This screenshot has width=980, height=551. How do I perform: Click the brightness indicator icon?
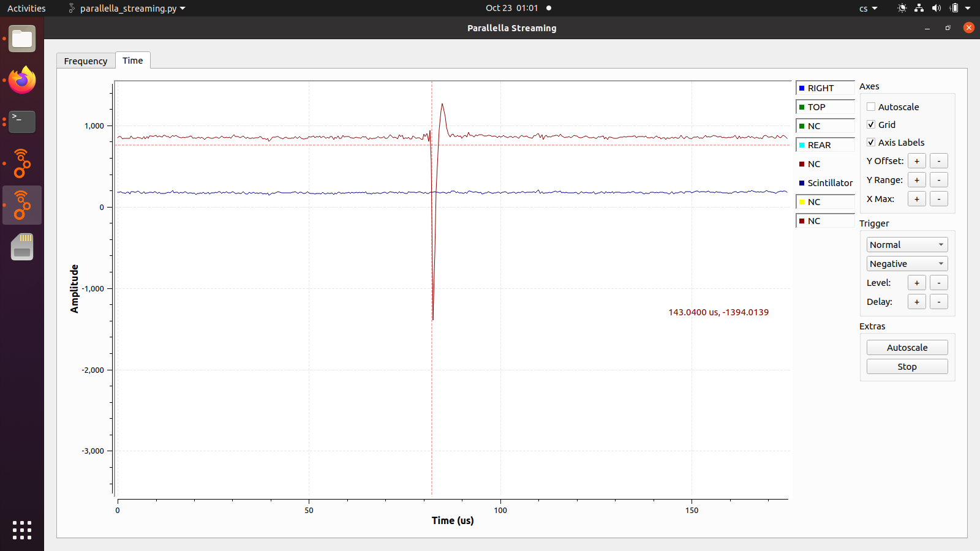click(x=902, y=8)
